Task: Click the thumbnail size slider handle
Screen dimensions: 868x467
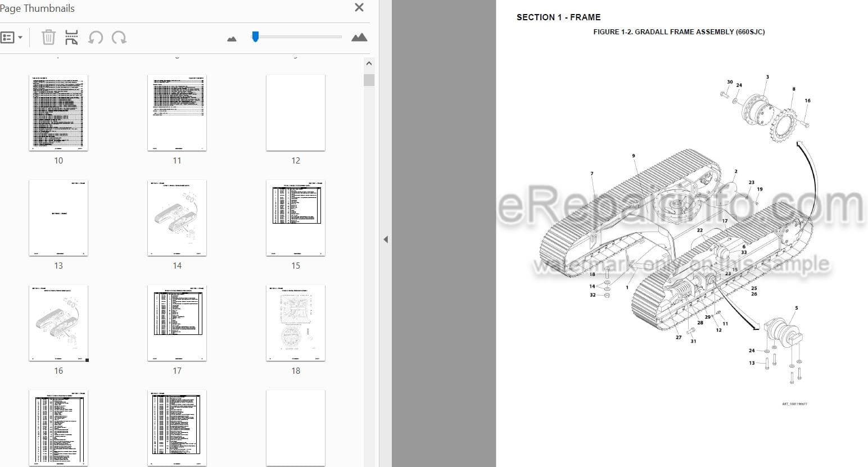Action: (x=255, y=37)
